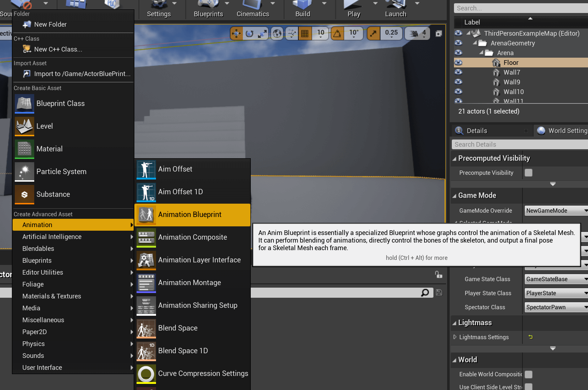
Task: Open grid snap value 10 dropdown
Action: (321, 34)
